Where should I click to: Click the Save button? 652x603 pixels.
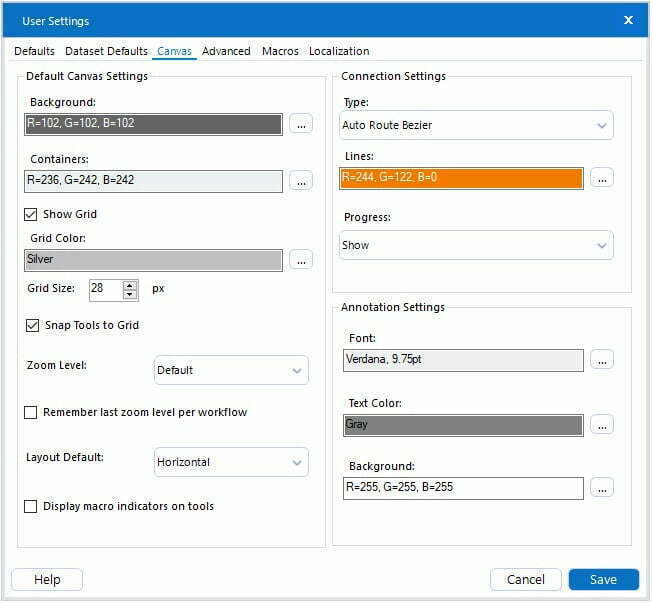[x=603, y=580]
